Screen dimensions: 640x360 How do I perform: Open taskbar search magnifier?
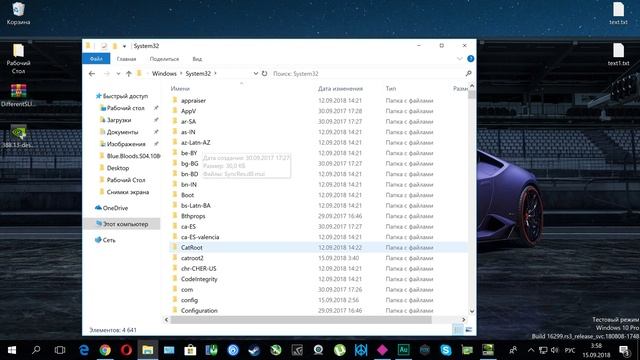tap(36, 350)
